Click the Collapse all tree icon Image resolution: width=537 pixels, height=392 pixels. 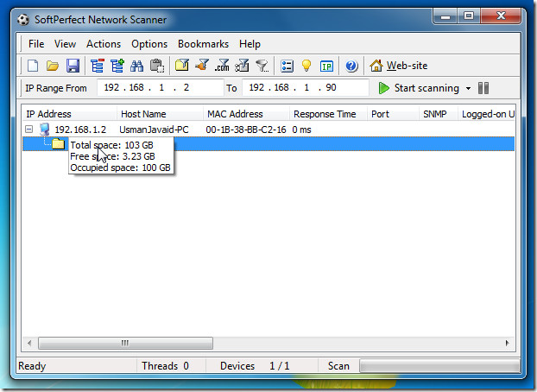pos(98,66)
